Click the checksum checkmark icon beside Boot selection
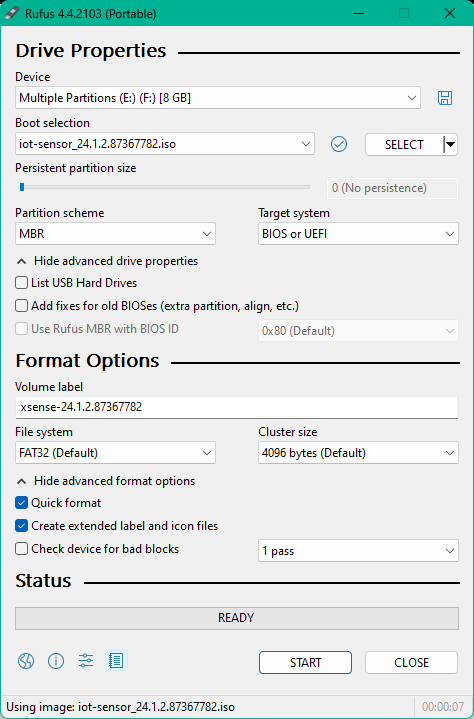Screen dimensions: 474x719 pos(339,144)
